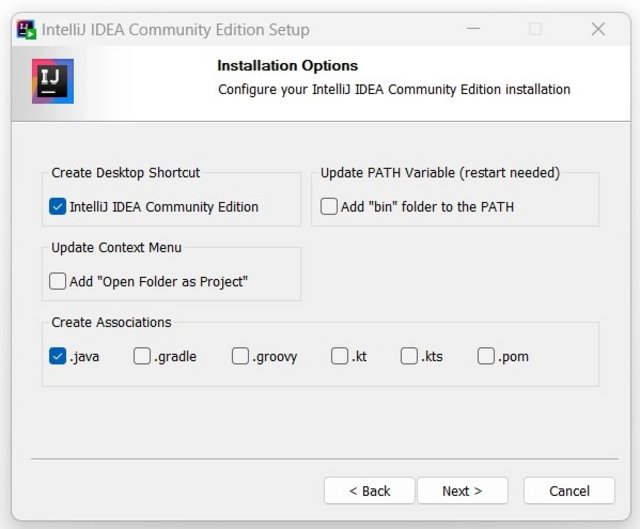
Task: Click "Update PATH Variable (restart needed)" label
Action: (x=440, y=173)
